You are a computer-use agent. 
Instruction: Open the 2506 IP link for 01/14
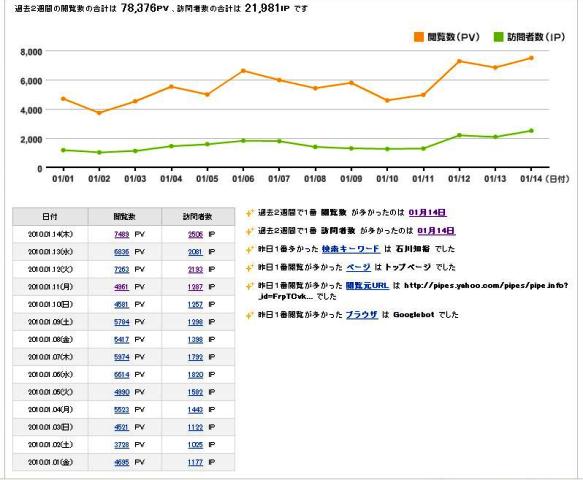(195, 235)
